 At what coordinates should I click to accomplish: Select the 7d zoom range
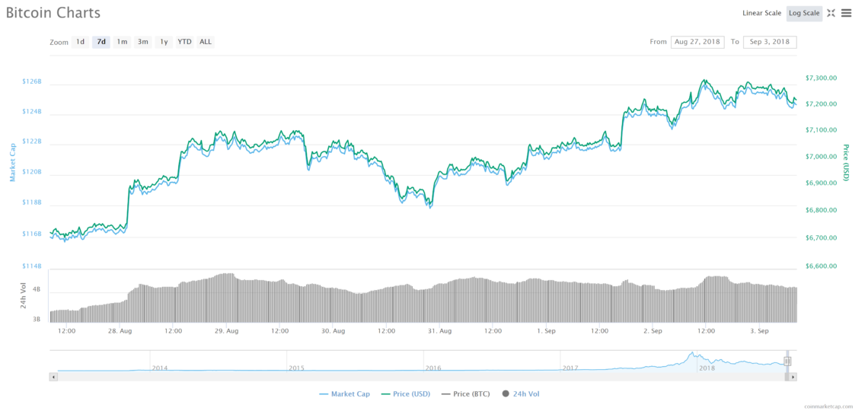(x=101, y=42)
